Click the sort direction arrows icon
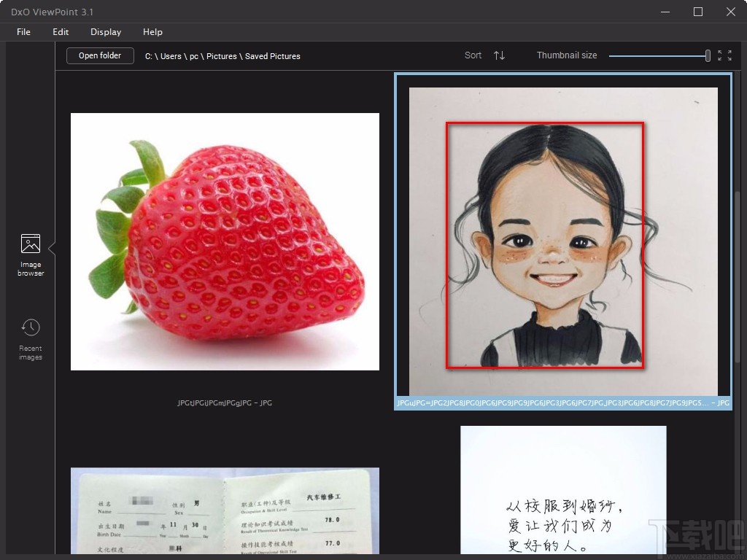The height and width of the screenshot is (560, 747). [499, 55]
